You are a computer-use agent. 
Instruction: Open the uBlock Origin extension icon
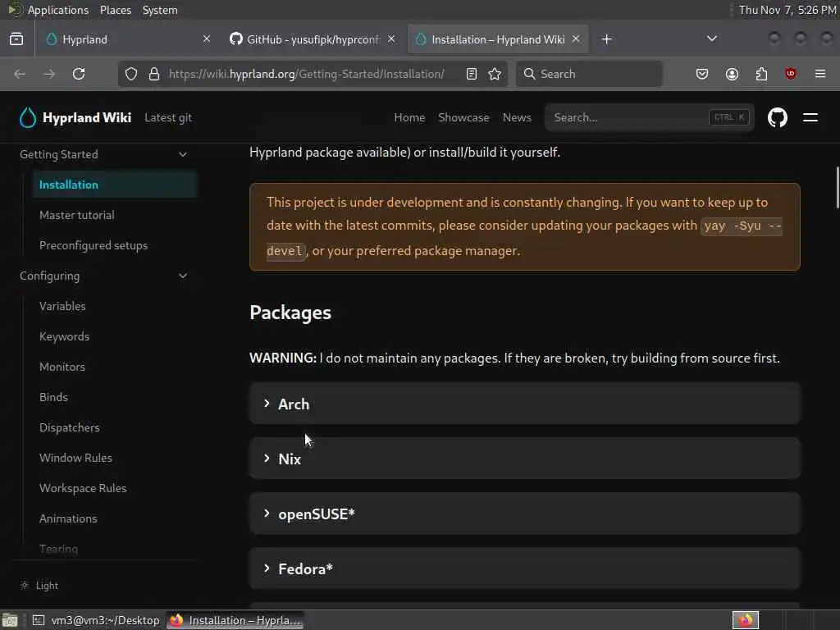click(791, 74)
